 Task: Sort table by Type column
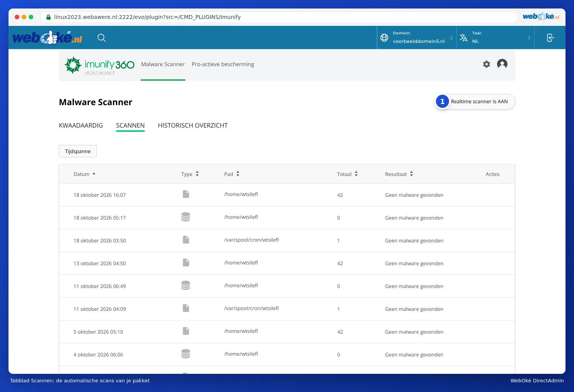[x=190, y=174]
